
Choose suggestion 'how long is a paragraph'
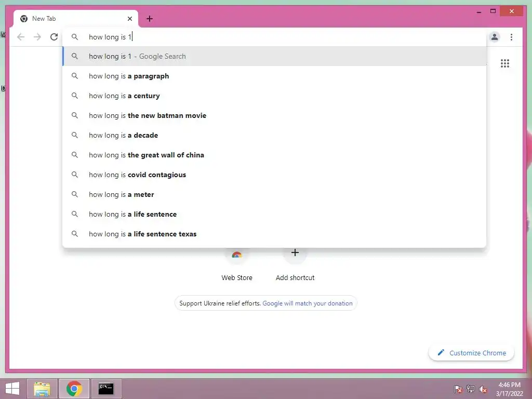click(274, 76)
